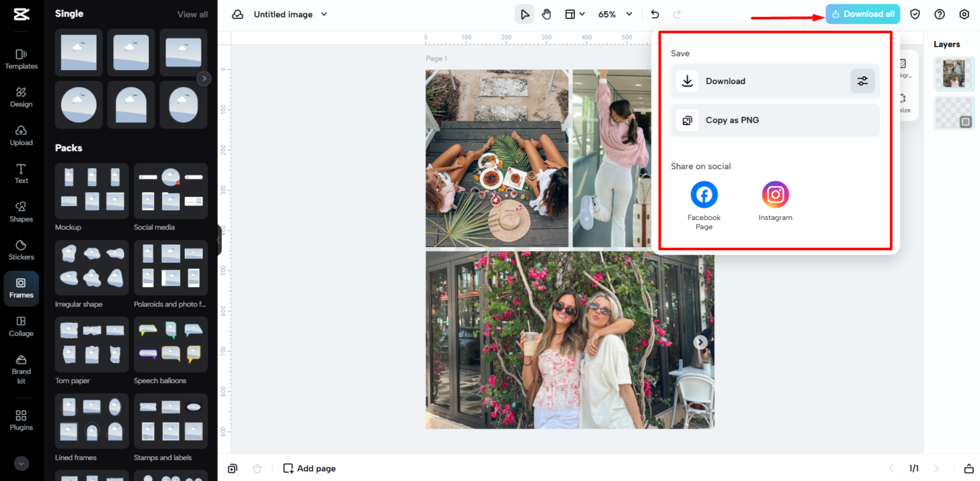This screenshot has height=481, width=980.
Task: Open download format settings beside Download
Action: pyautogui.click(x=862, y=81)
